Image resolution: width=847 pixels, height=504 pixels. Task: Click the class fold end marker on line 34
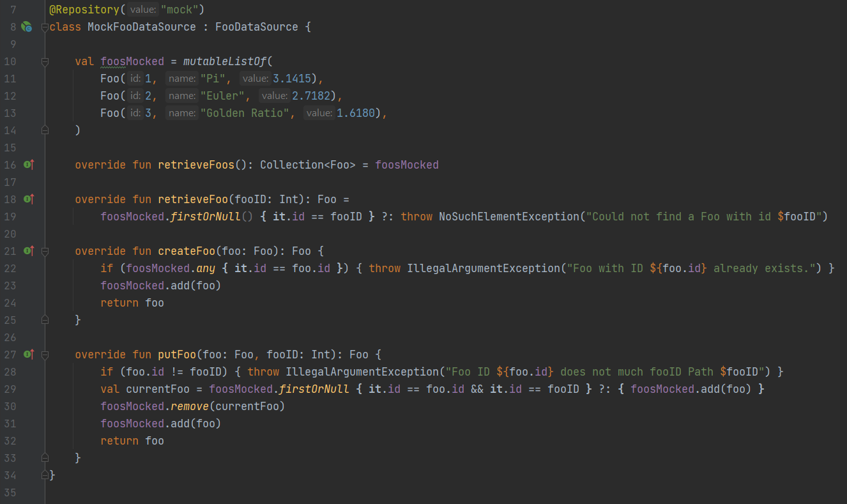click(45, 475)
